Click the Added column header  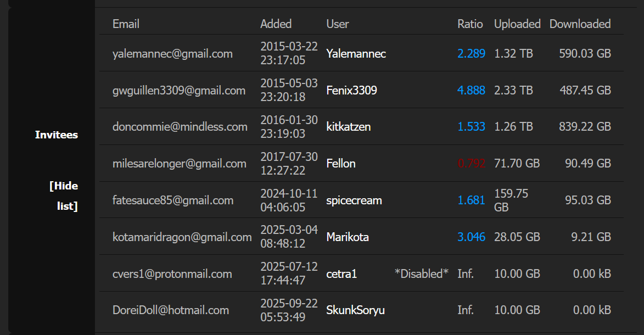[276, 24]
